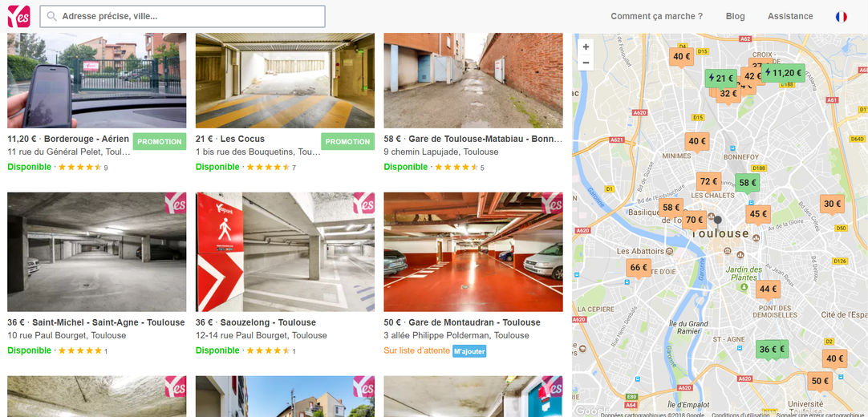Screen dimensions: 868x417
Task: Open Borderouge - Aérien listing title
Action: pyautogui.click(x=87, y=139)
